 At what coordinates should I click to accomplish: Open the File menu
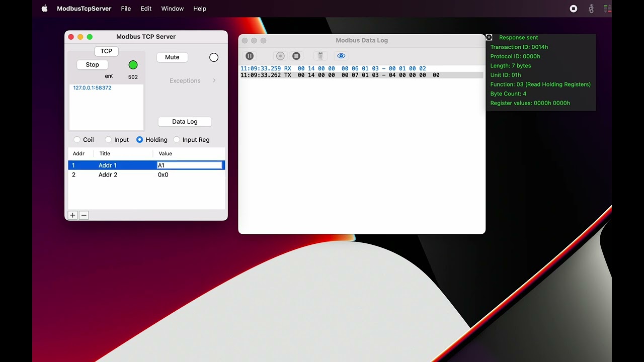pyautogui.click(x=126, y=9)
